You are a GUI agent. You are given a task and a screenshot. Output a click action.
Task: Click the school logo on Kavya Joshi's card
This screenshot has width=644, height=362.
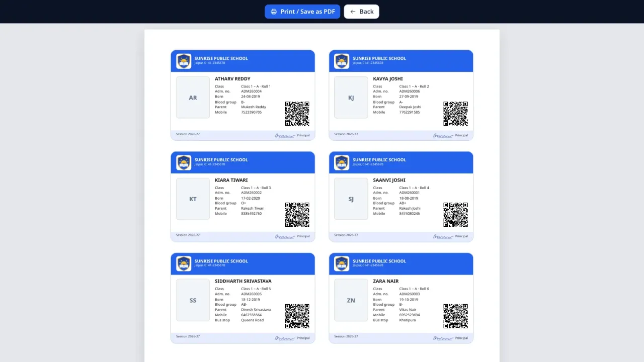pyautogui.click(x=342, y=61)
